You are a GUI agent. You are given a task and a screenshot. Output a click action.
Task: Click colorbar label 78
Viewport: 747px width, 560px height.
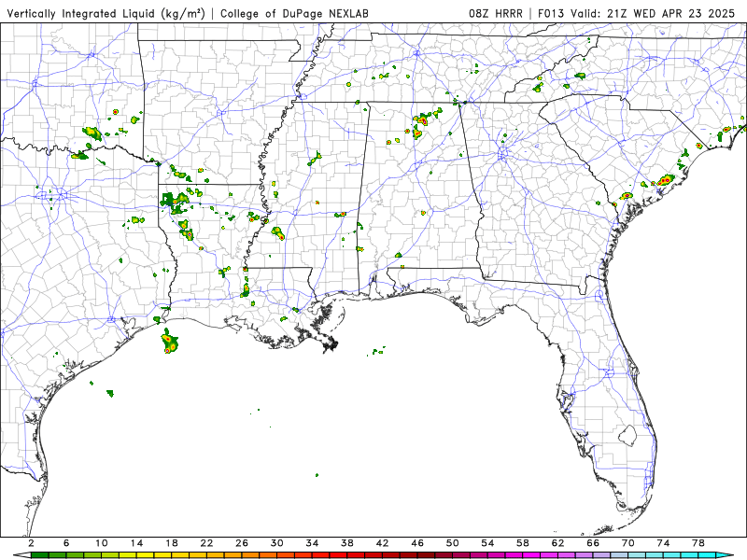(698, 543)
